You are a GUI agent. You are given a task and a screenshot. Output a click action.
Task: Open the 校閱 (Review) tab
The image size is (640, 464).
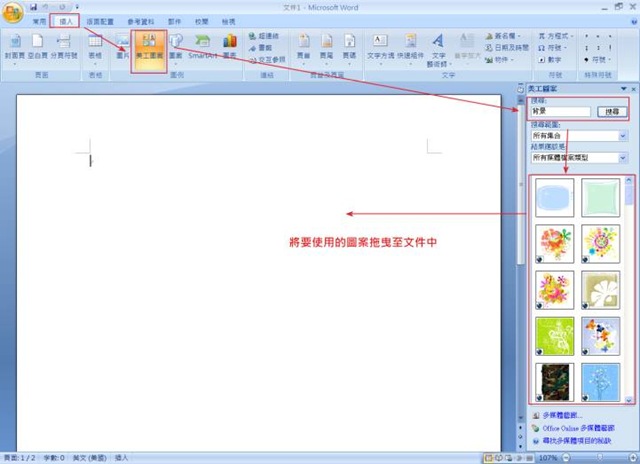[202, 21]
